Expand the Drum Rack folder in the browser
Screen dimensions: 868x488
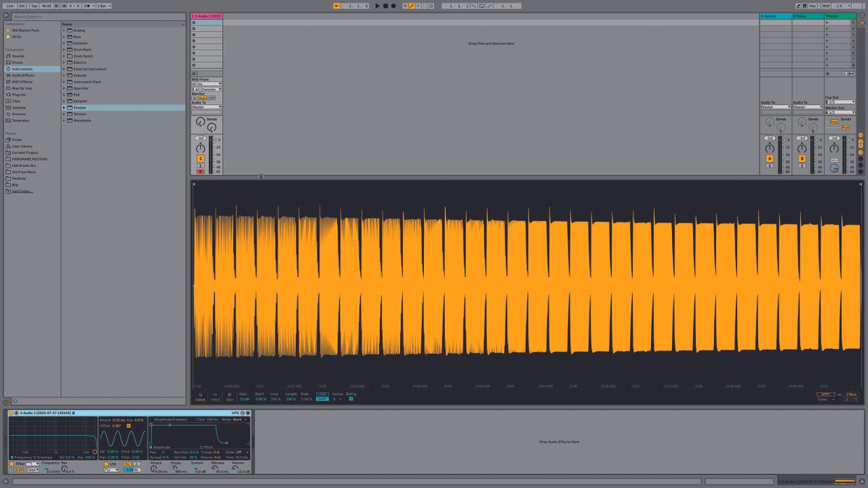coord(64,50)
